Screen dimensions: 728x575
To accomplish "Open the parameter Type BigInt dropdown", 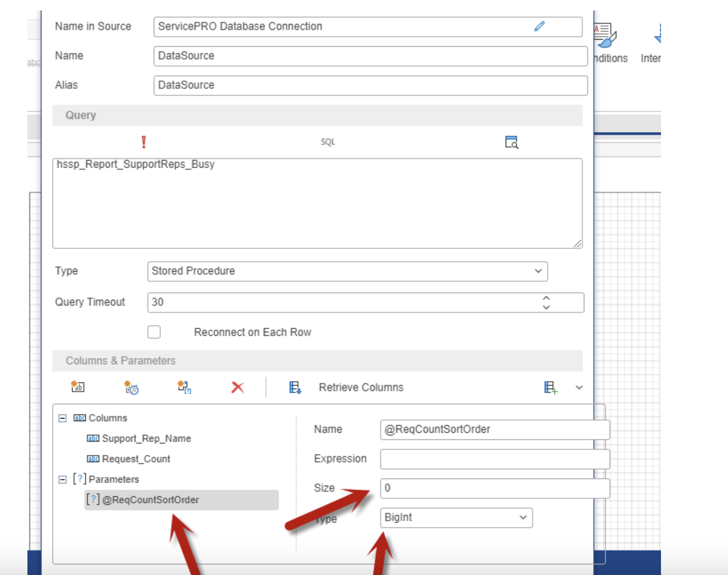I will pyautogui.click(x=455, y=518).
